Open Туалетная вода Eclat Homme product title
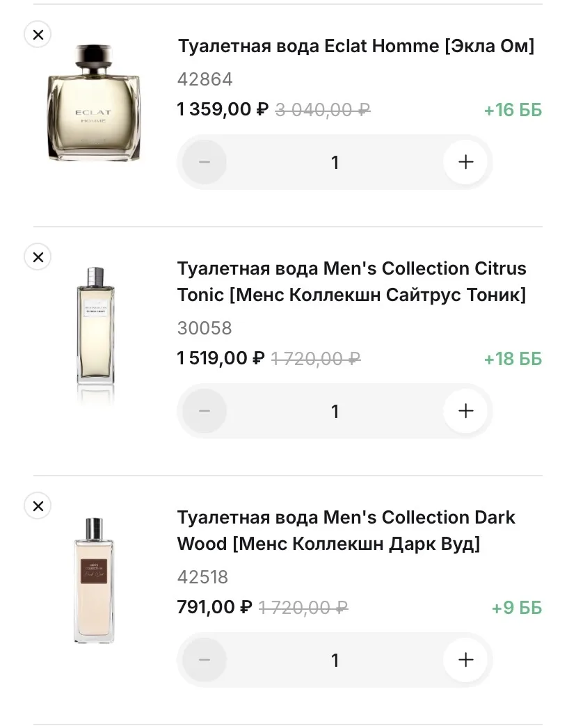 pyautogui.click(x=355, y=47)
